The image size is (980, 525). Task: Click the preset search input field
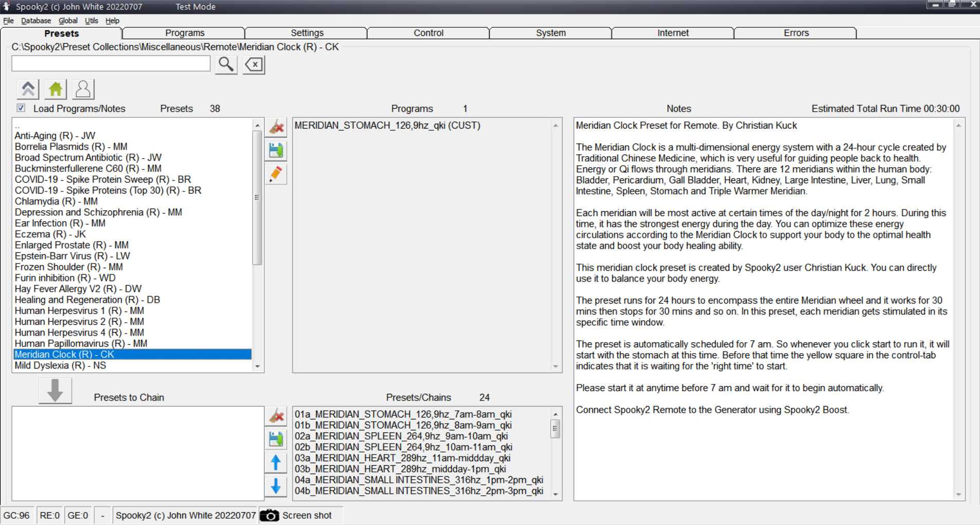coord(111,64)
